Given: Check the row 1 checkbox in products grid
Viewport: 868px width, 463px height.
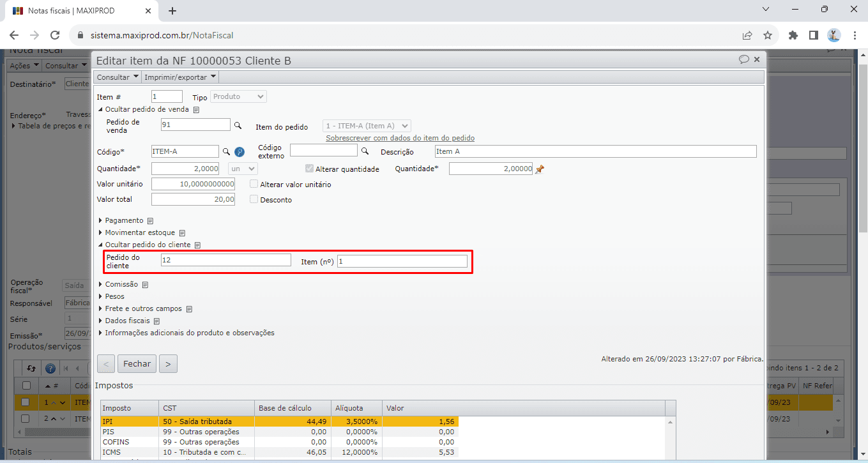Looking at the screenshot, I should pos(25,402).
